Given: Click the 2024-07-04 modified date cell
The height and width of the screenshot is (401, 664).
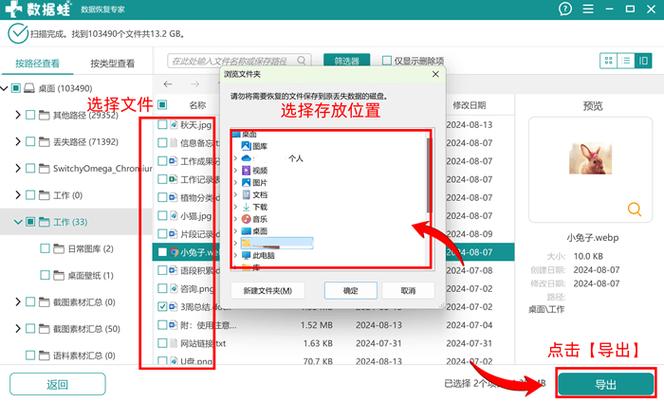Looking at the screenshot, I should (x=469, y=325).
